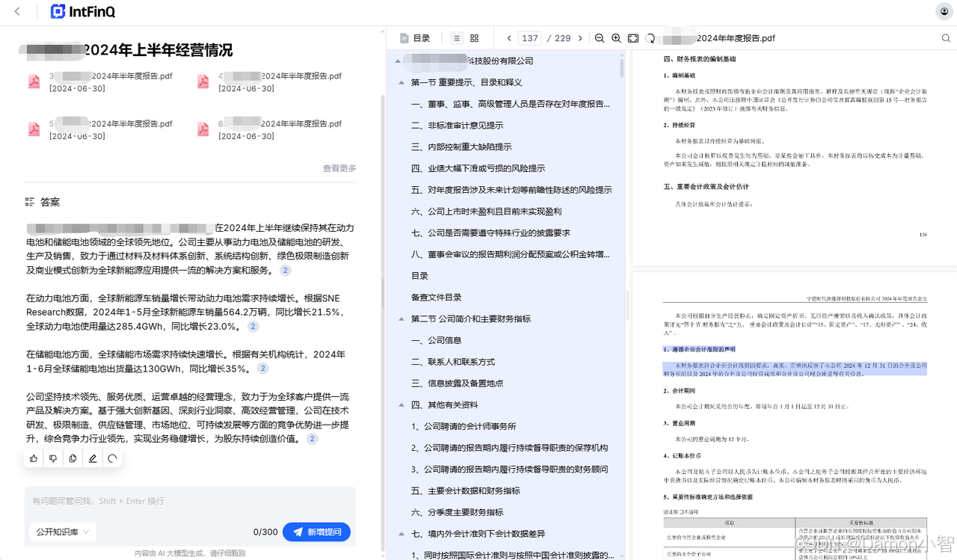The image size is (957, 560).
Task: Click the IntFinQ logo
Action: (x=83, y=12)
